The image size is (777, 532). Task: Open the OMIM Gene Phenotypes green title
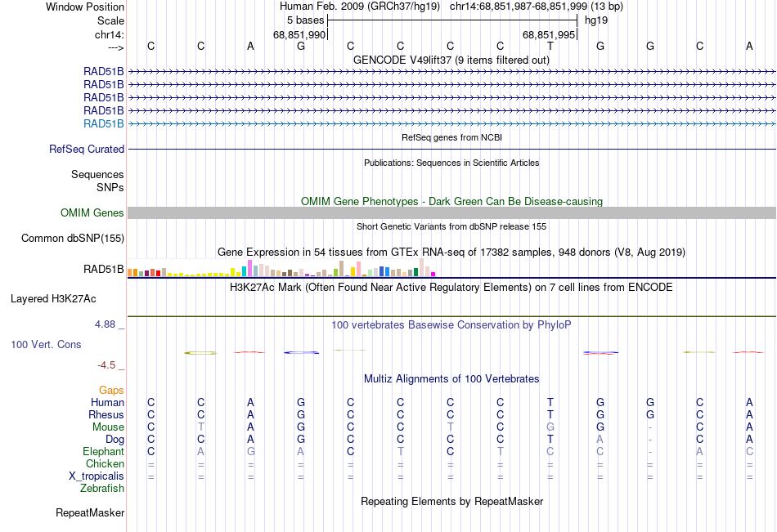pyautogui.click(x=451, y=201)
